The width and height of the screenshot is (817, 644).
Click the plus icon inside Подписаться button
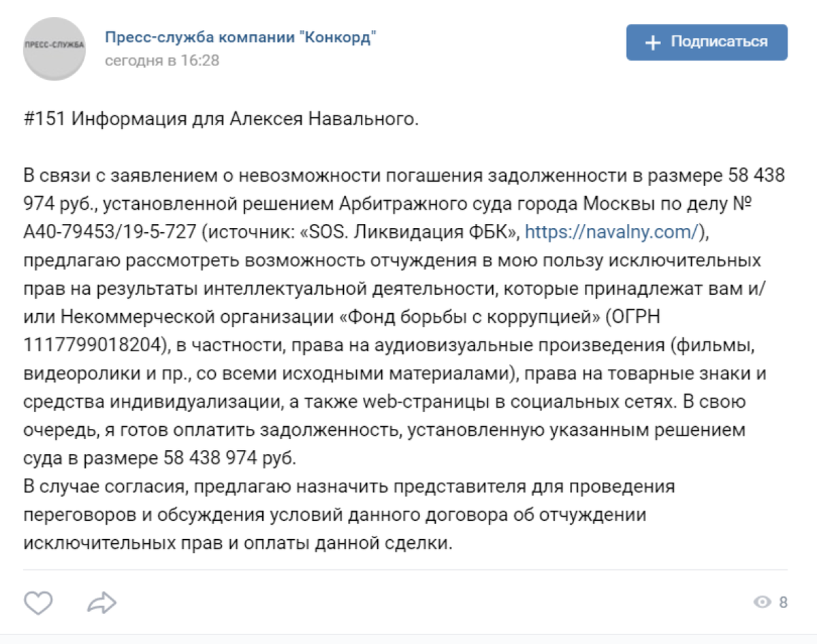click(653, 43)
